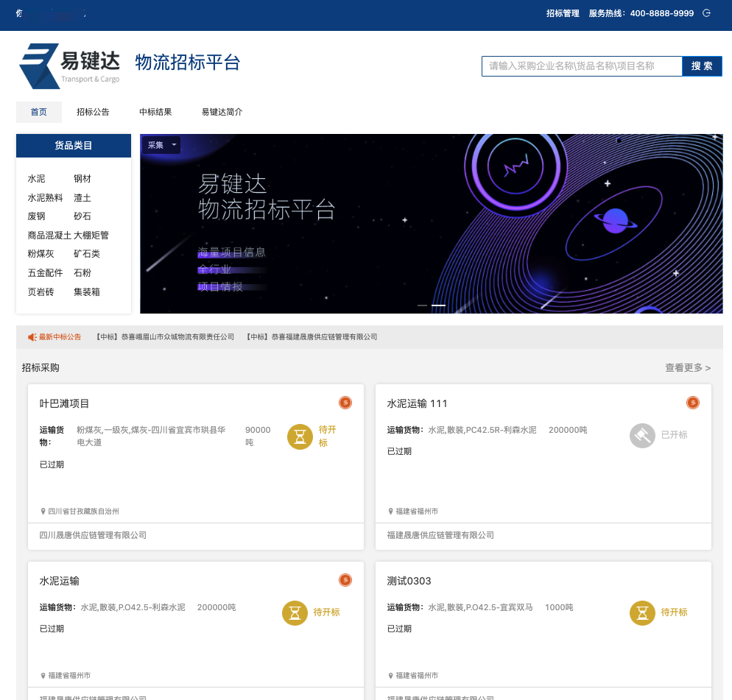Click the logout icon in top bar
The height and width of the screenshot is (700, 732).
click(707, 13)
